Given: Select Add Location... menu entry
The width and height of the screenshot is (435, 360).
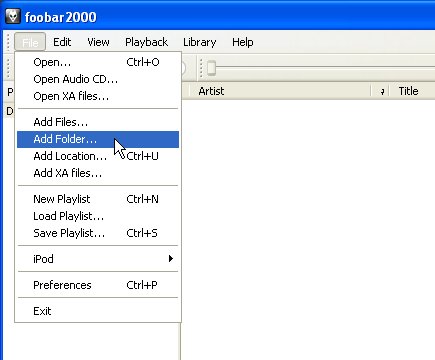Looking at the screenshot, I should coord(98,156).
